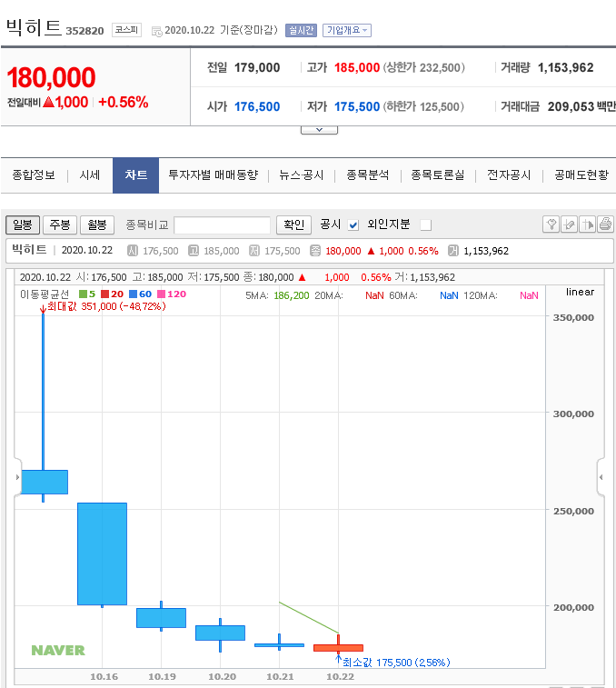Click the KOSPI market badge

point(126,30)
